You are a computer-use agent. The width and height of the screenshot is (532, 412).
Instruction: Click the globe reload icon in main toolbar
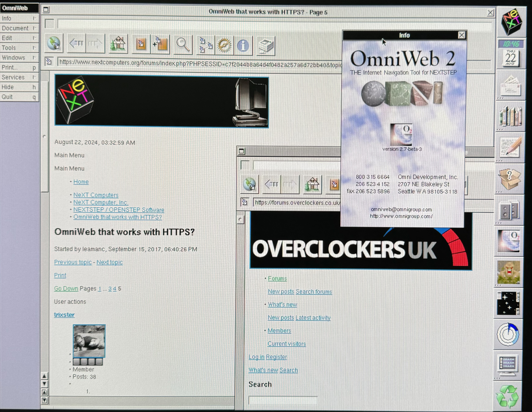coord(54,44)
